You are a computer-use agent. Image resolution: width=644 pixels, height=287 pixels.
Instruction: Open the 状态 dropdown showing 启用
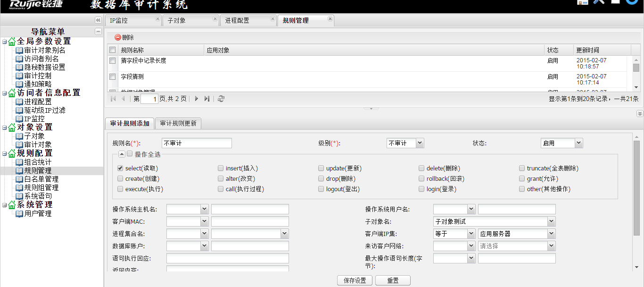tap(578, 143)
